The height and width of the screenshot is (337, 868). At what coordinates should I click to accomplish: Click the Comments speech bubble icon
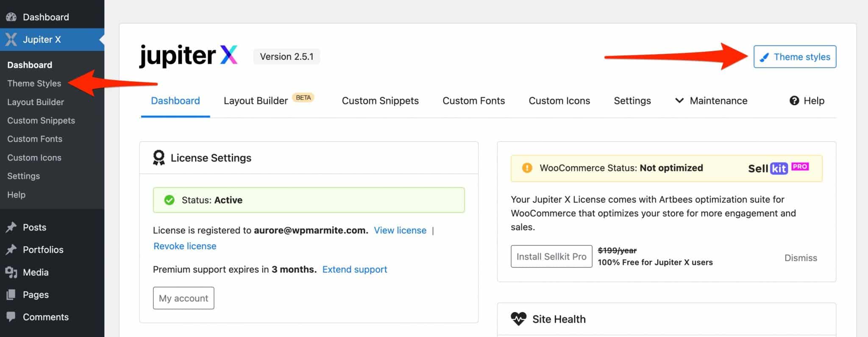[11, 317]
